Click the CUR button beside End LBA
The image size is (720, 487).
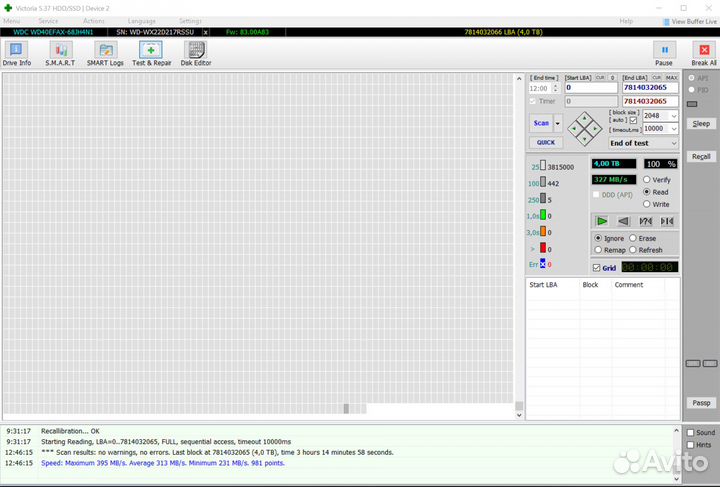click(656, 78)
